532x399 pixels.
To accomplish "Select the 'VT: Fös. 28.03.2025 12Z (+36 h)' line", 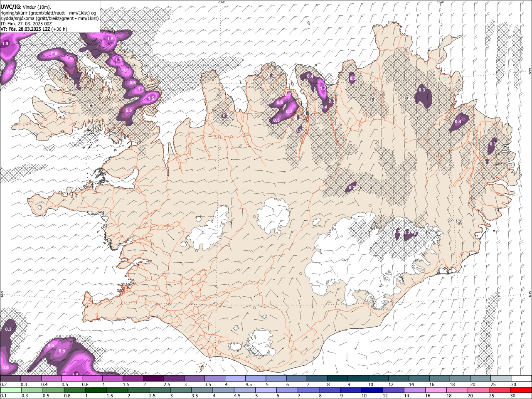I will [x=34, y=29].
